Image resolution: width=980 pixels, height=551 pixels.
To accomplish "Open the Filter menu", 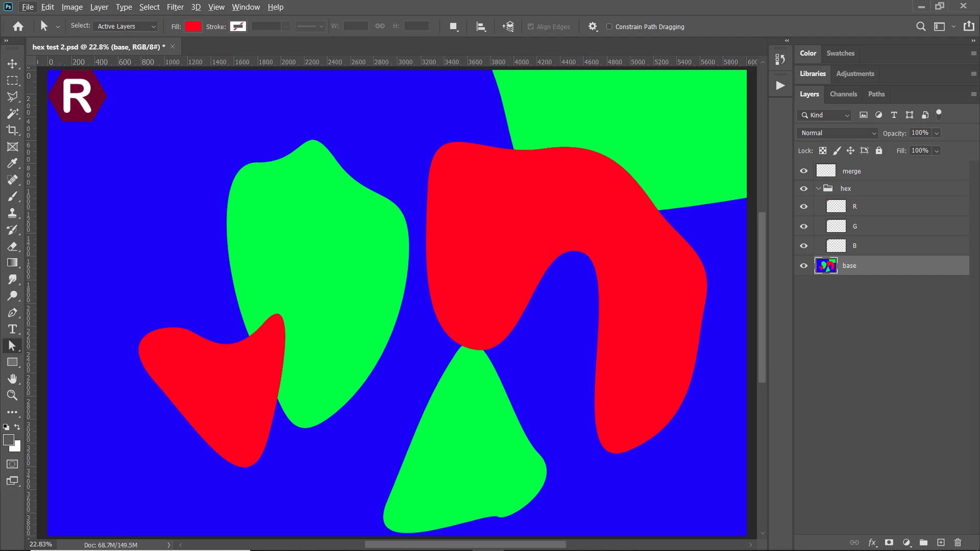I will click(175, 7).
